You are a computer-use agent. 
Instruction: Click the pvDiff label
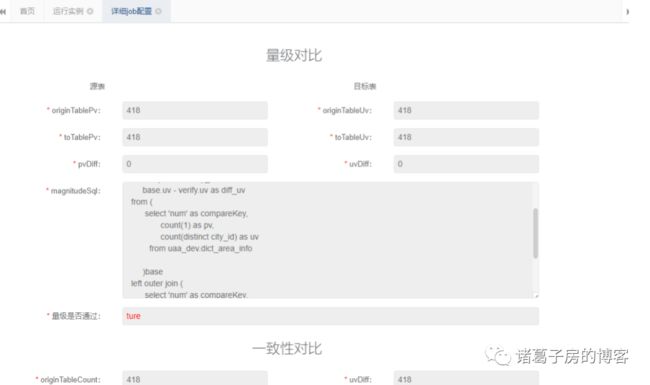[87, 164]
